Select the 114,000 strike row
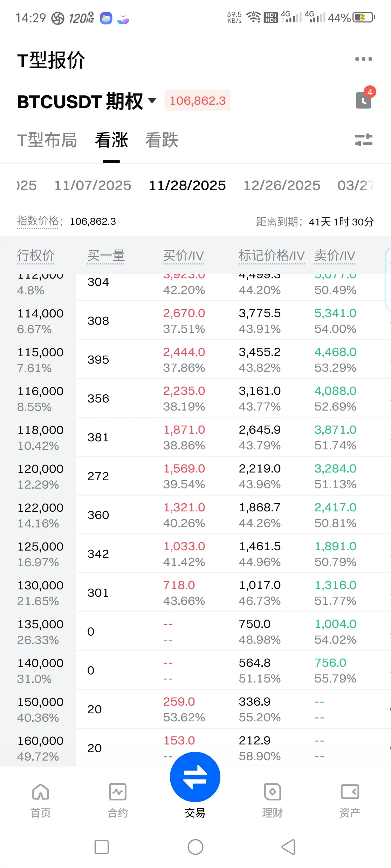Screen dimensions: 391x868 (195, 321)
